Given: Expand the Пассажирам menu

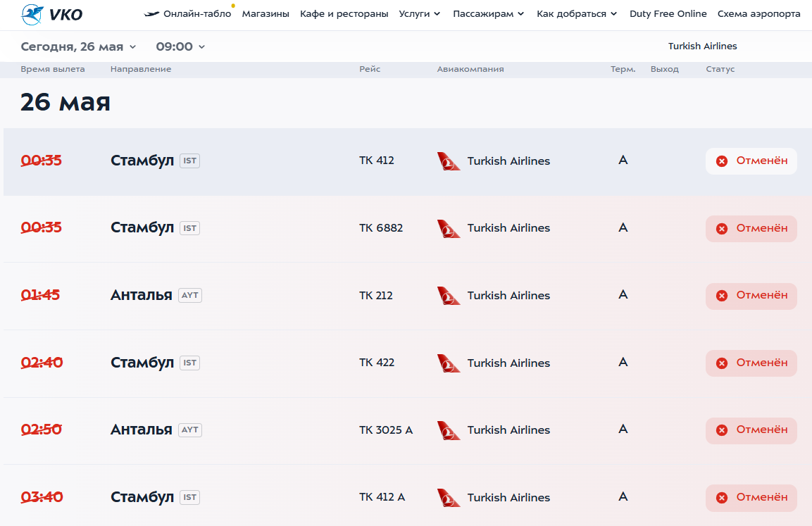Looking at the screenshot, I should click(x=488, y=14).
